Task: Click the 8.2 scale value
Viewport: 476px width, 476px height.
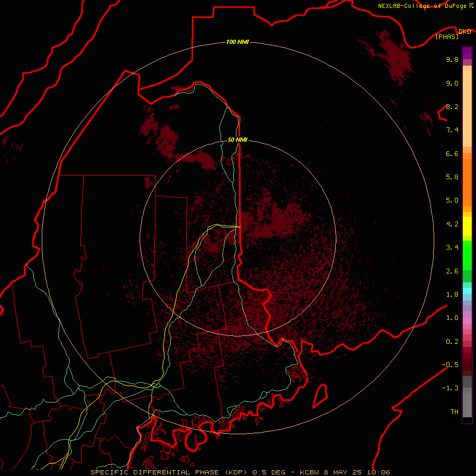Action: coord(452,107)
